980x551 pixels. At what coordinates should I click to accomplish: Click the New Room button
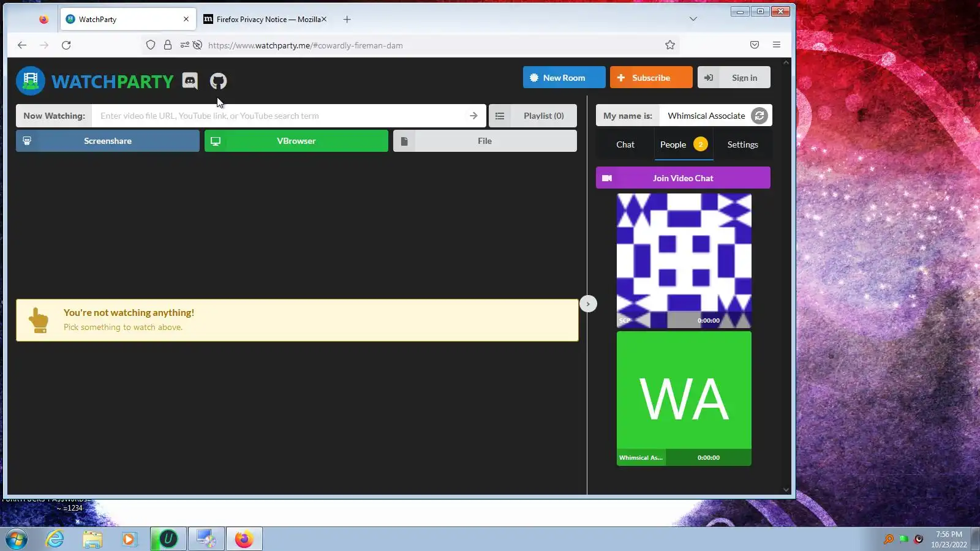point(564,78)
